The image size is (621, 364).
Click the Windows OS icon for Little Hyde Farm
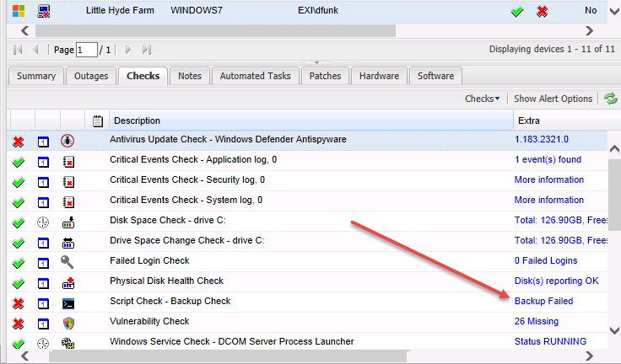pyautogui.click(x=18, y=12)
